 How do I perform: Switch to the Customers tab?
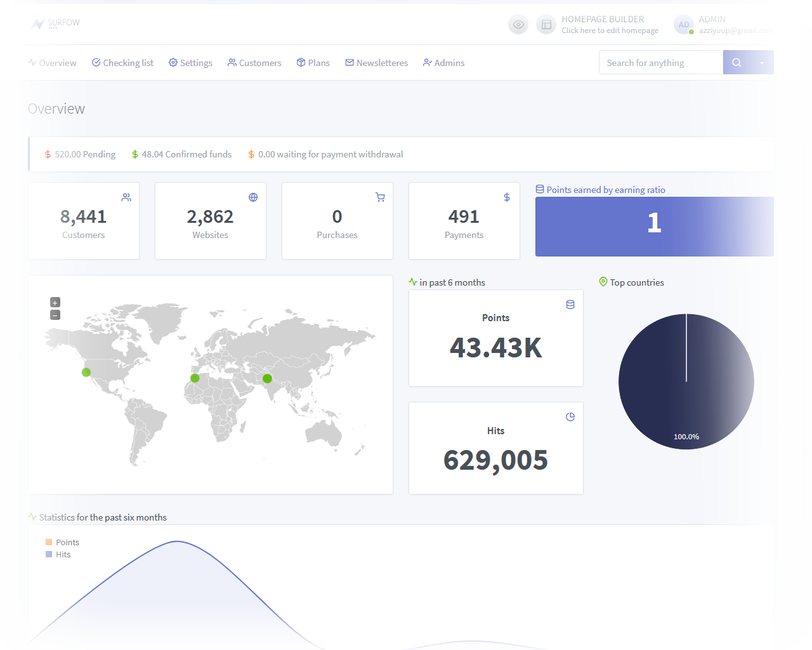(x=254, y=63)
